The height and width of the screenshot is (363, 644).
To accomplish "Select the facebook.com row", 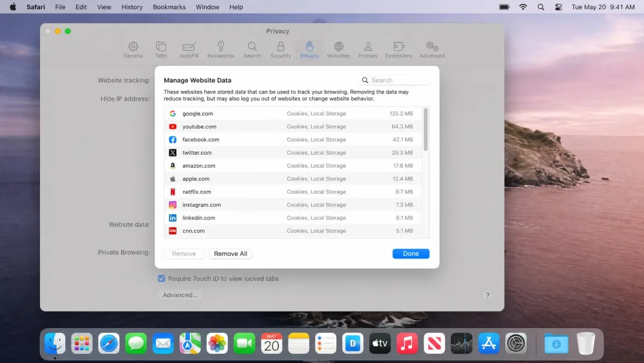I will (x=293, y=140).
